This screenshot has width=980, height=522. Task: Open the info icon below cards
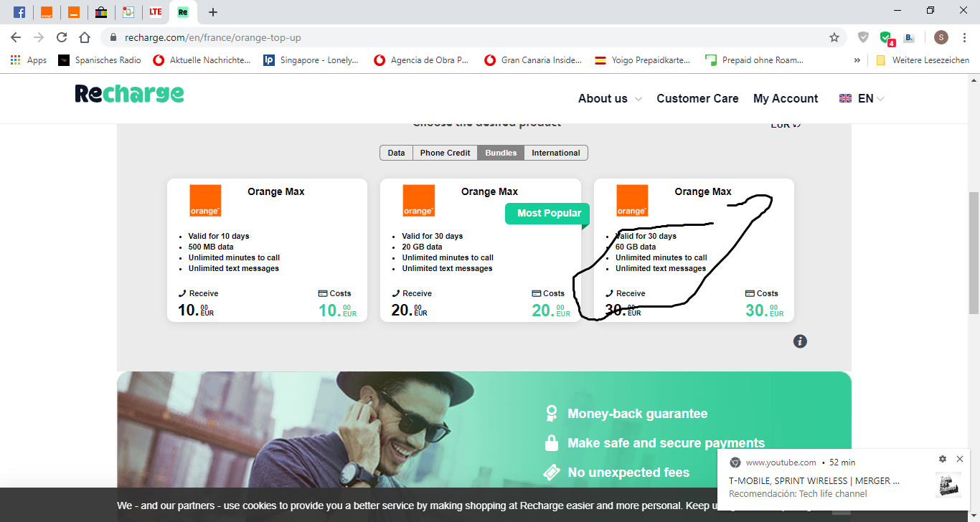point(800,341)
